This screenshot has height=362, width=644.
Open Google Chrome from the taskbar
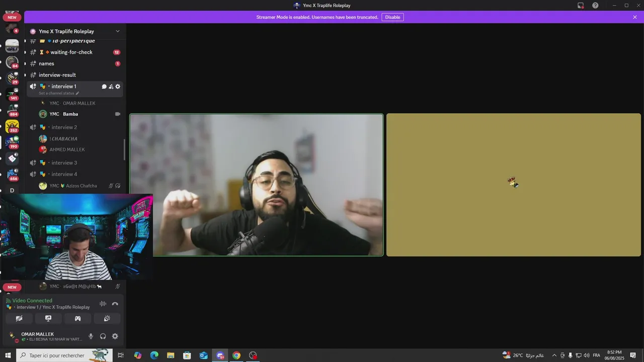[236, 355]
